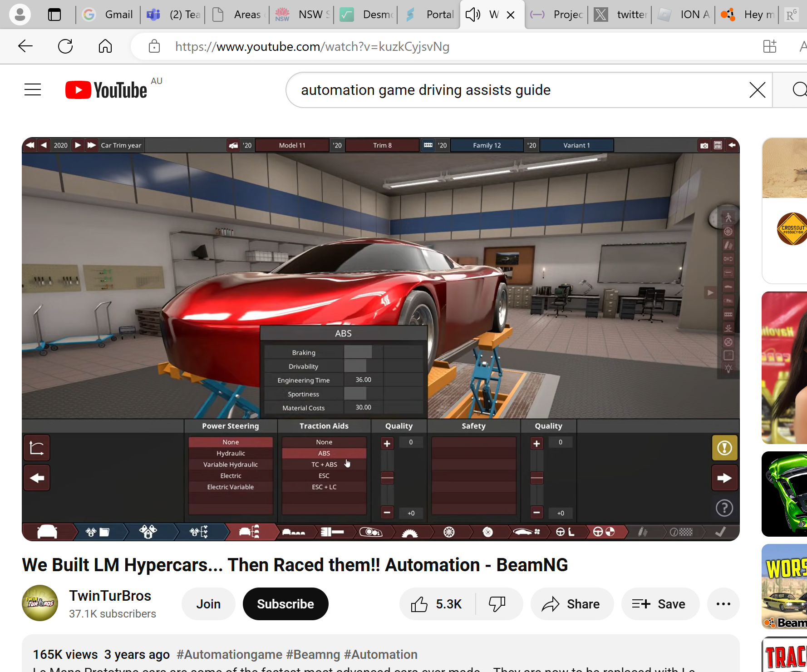Share this video
The width and height of the screenshot is (807, 672).
pos(572,604)
